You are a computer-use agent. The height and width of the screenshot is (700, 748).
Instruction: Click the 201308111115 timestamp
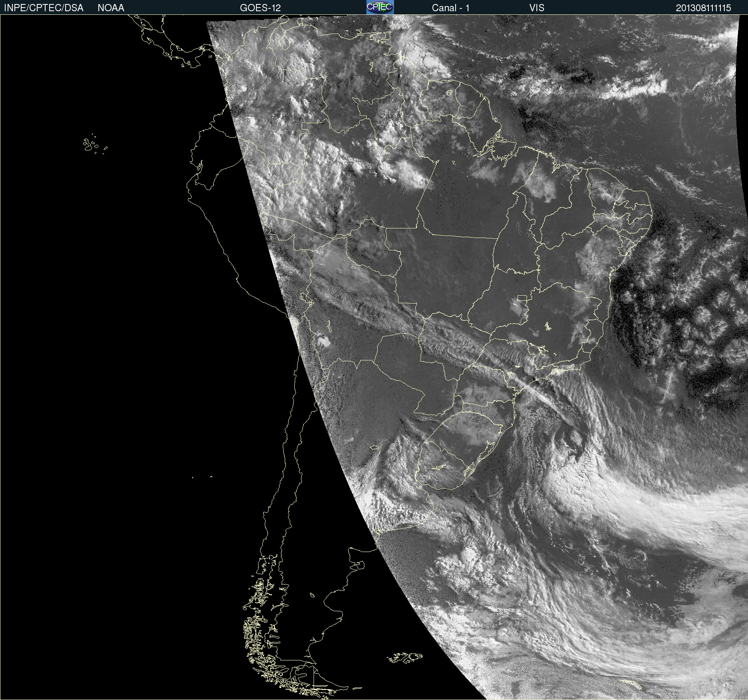(704, 8)
